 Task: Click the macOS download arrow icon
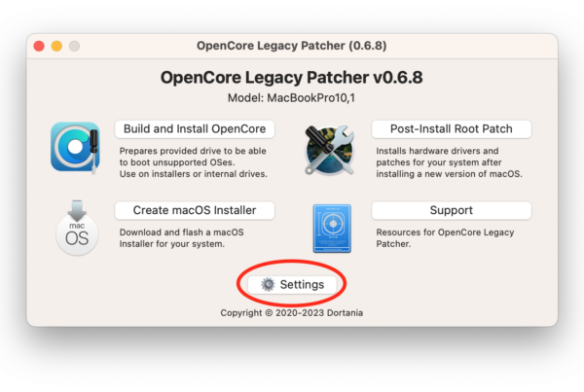(77, 228)
